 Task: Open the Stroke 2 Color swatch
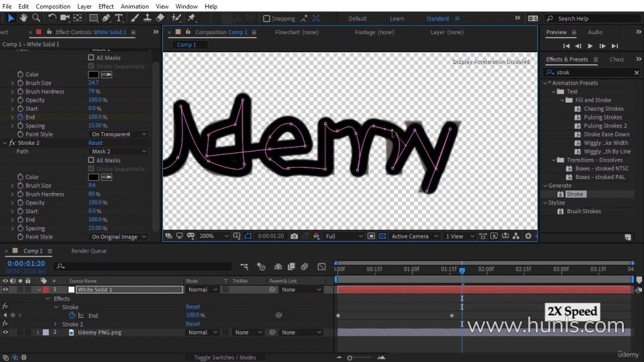click(93, 177)
